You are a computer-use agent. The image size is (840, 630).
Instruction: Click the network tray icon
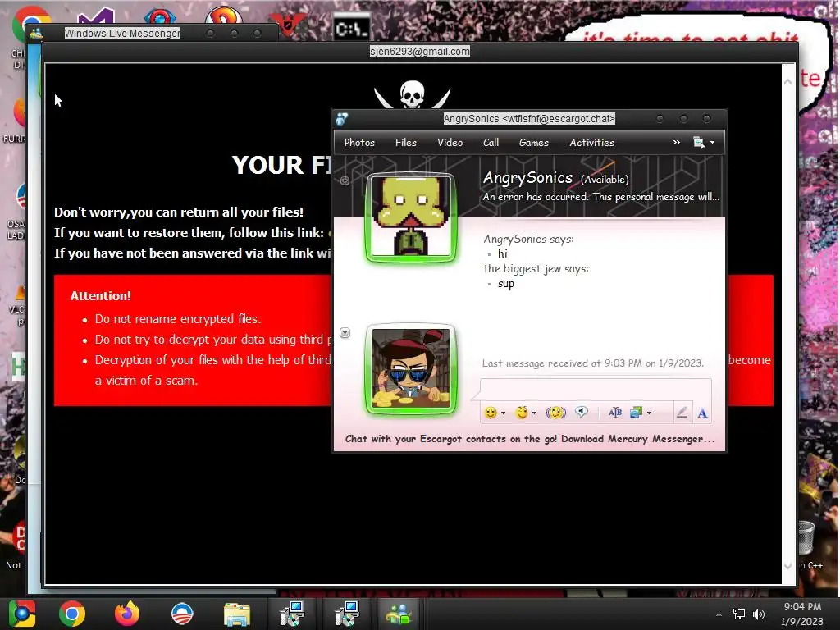[x=739, y=614]
